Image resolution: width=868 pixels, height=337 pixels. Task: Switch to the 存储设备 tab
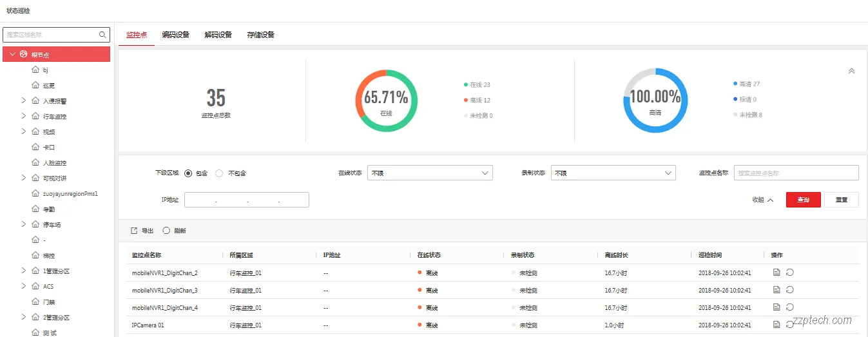pos(261,35)
